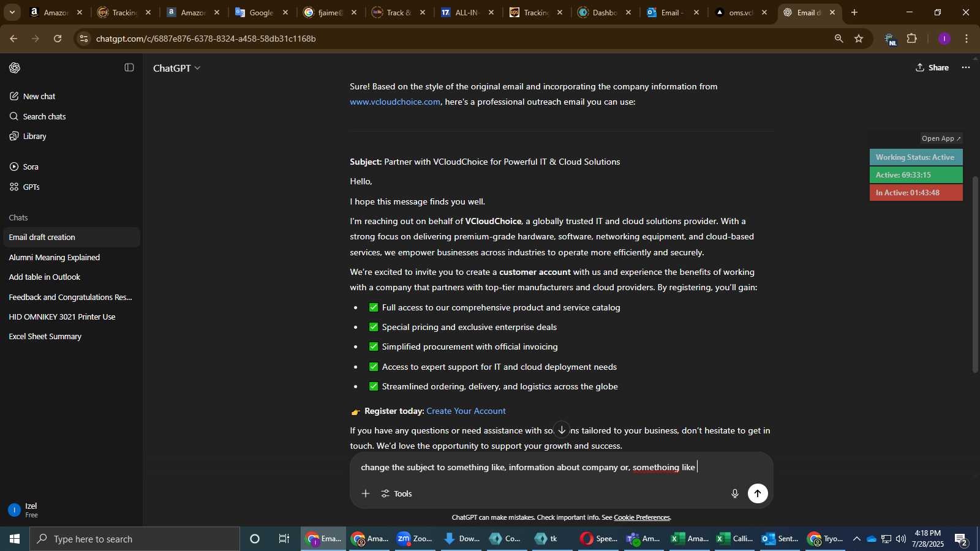The width and height of the screenshot is (980, 551).
Task: Open the Add table in Outlook chat
Action: coord(71,277)
